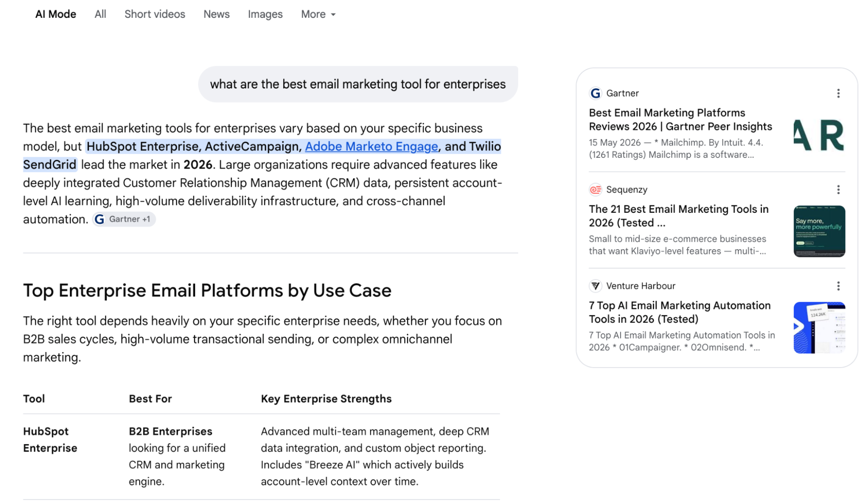Click the Sequenzy favicon icon

pyautogui.click(x=595, y=189)
